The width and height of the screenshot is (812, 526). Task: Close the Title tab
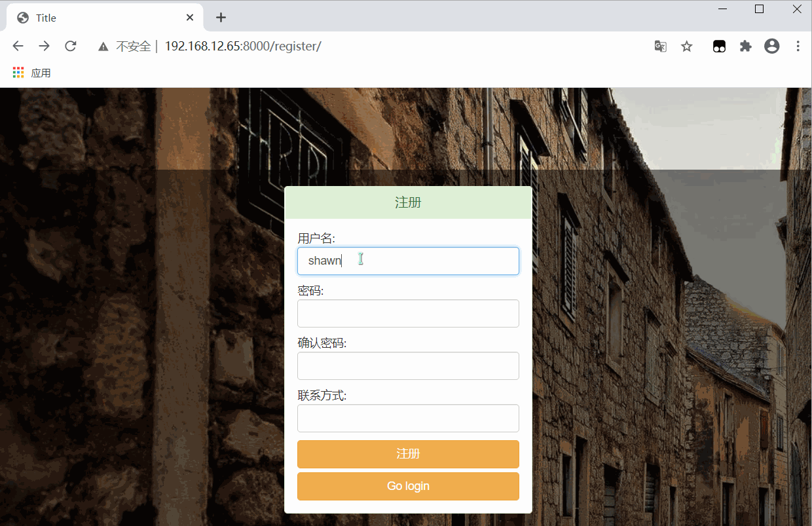[x=190, y=18]
